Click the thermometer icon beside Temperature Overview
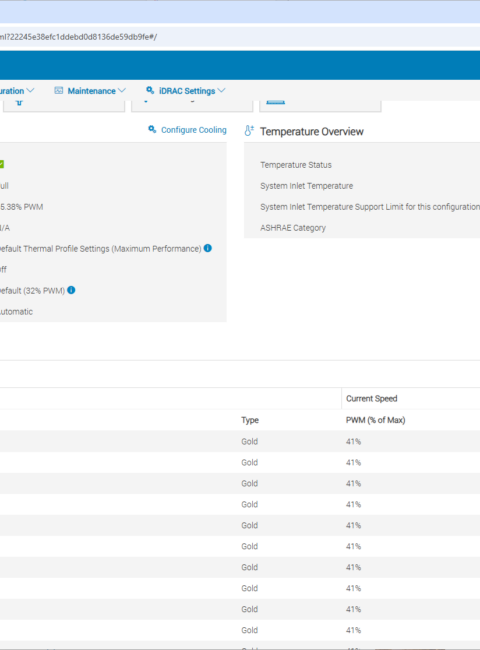This screenshot has height=650, width=480. [x=249, y=131]
